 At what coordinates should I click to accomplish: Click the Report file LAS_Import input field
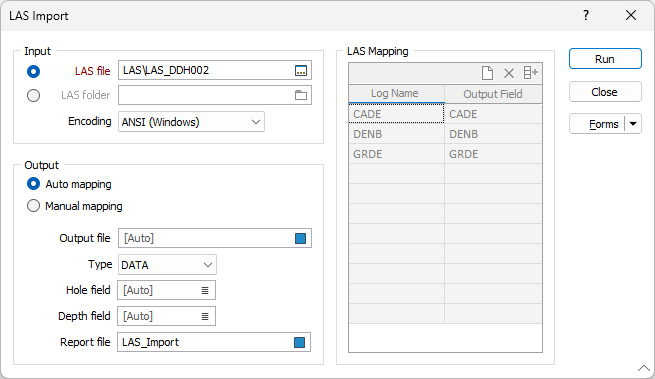tap(214, 342)
